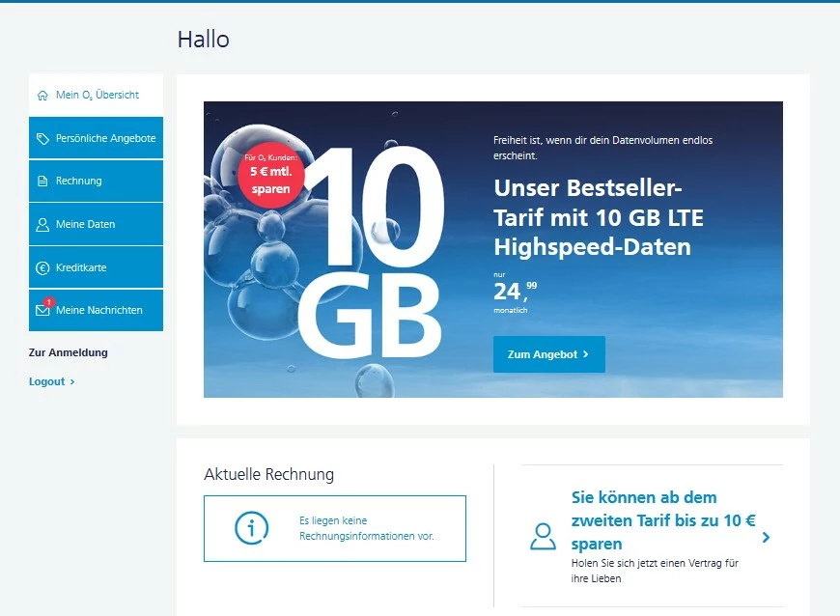
Task: Expand the savings offer via right chevron arrow
Action: point(766,537)
